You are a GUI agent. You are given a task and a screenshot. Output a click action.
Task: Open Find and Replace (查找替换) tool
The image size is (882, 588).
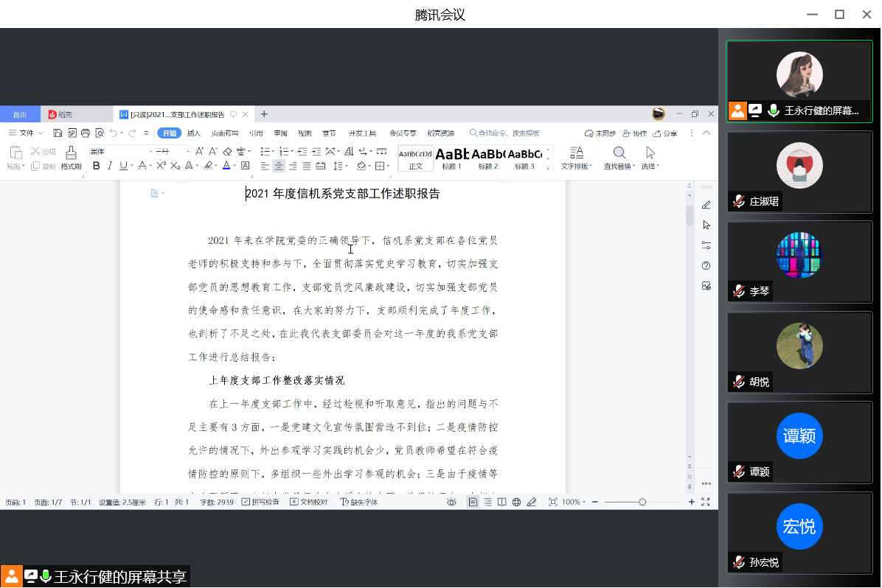coord(619,157)
